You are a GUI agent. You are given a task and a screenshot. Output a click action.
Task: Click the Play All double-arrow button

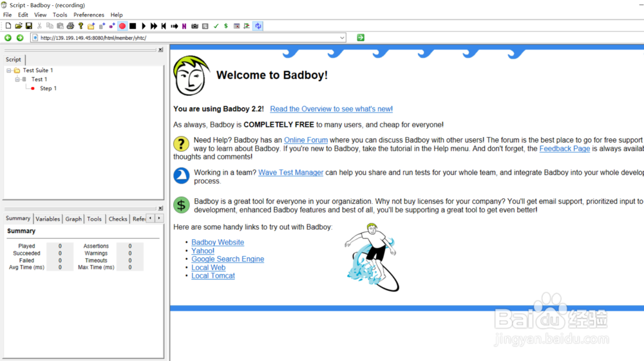pos(154,26)
